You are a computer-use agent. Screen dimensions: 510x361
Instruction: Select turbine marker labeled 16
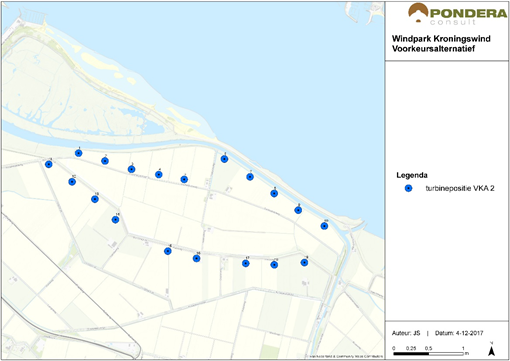[197, 258]
